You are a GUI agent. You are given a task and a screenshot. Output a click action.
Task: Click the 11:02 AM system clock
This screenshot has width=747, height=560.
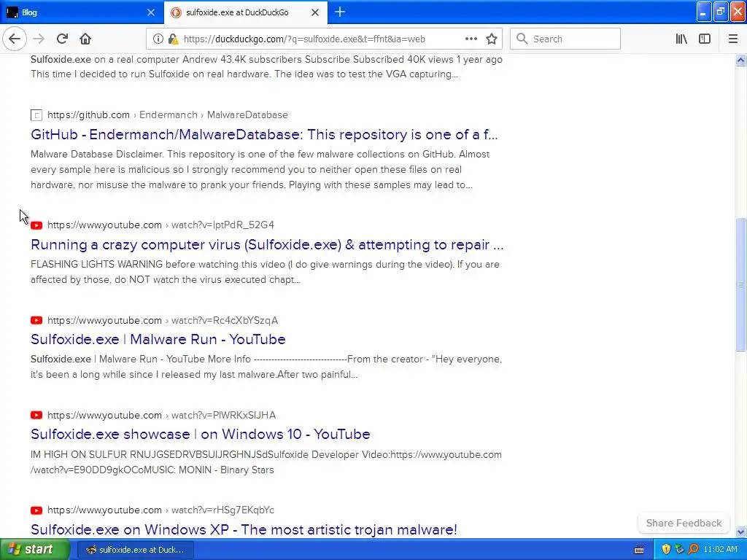click(x=720, y=550)
